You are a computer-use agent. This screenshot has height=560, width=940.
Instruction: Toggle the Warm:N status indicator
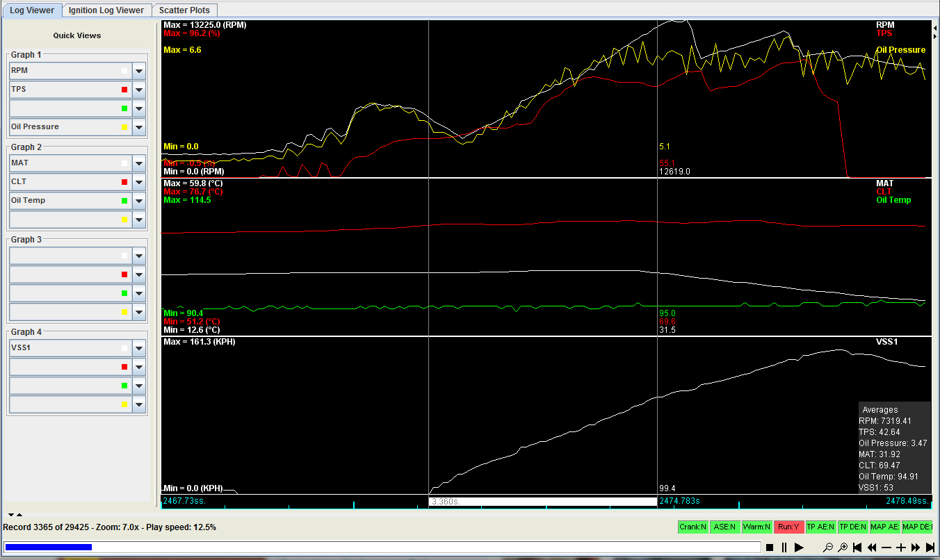756,527
